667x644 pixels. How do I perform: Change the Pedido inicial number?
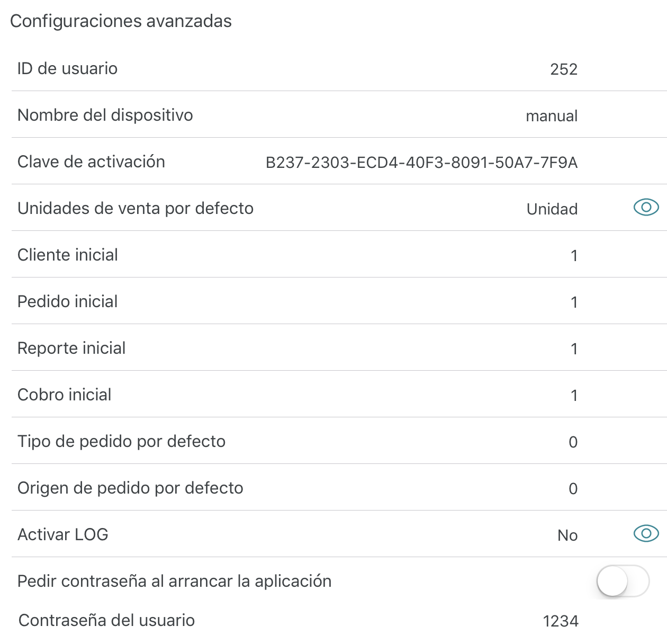[574, 302]
